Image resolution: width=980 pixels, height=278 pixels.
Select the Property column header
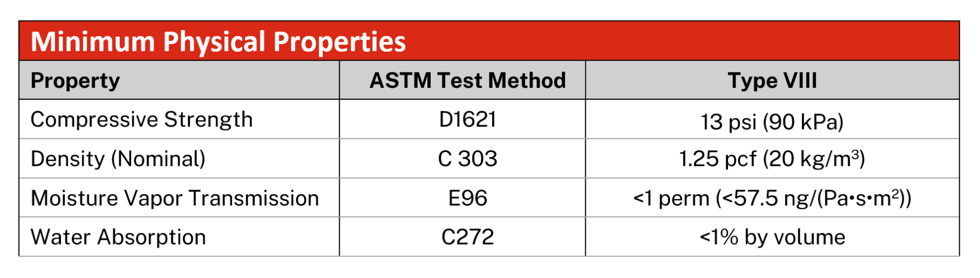coord(75,81)
